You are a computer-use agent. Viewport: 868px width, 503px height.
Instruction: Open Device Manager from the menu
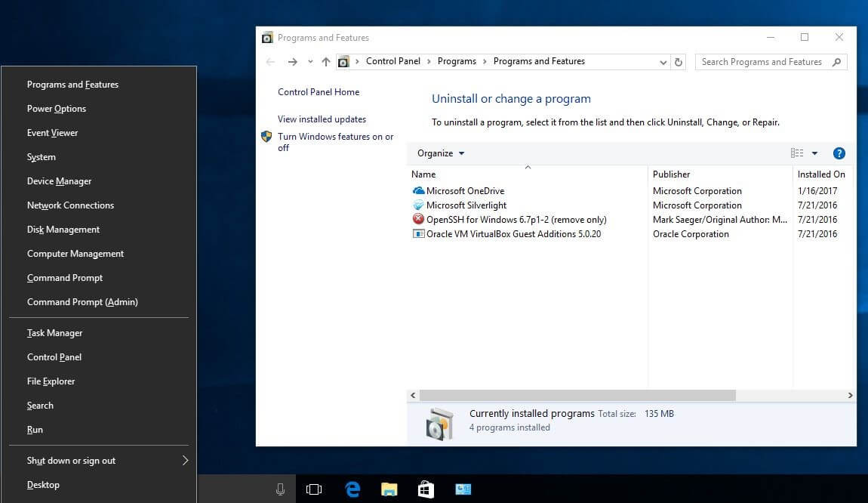click(59, 181)
